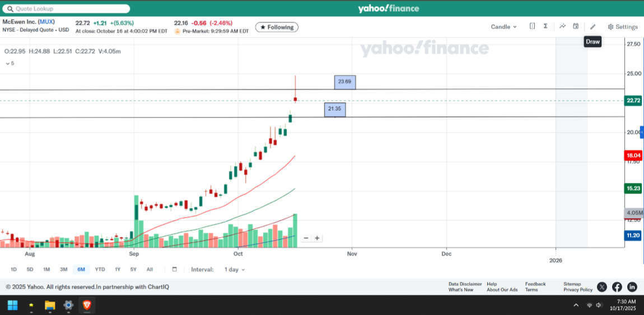This screenshot has height=315, width=644.
Task: Open the Interval 1 day dropdown
Action: click(234, 269)
